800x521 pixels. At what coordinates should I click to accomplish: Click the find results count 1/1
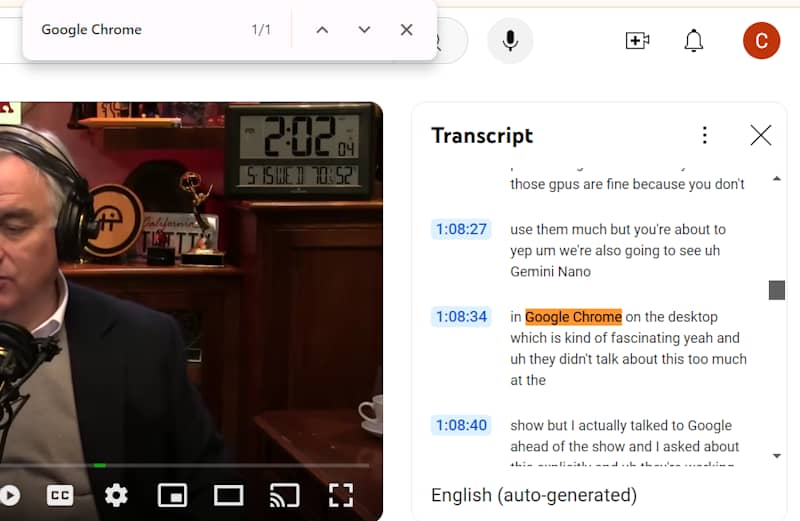click(261, 30)
